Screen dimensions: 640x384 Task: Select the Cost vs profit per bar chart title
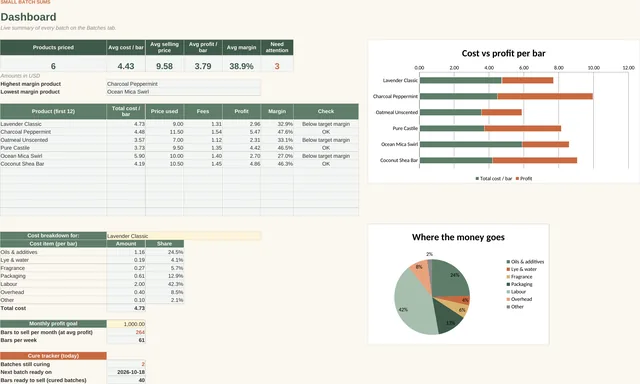tap(503, 53)
